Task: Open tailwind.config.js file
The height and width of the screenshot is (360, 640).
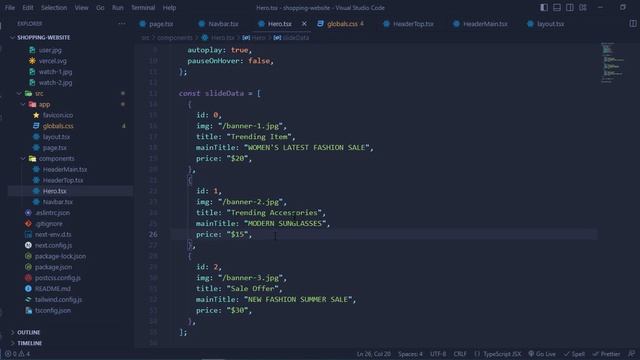Action: pyautogui.click(x=58, y=300)
